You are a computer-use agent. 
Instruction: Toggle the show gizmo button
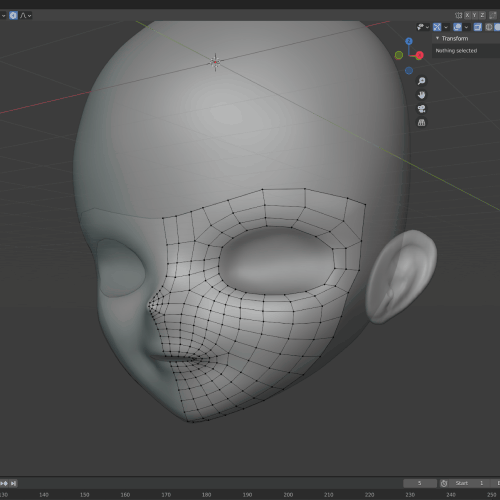coord(437,27)
